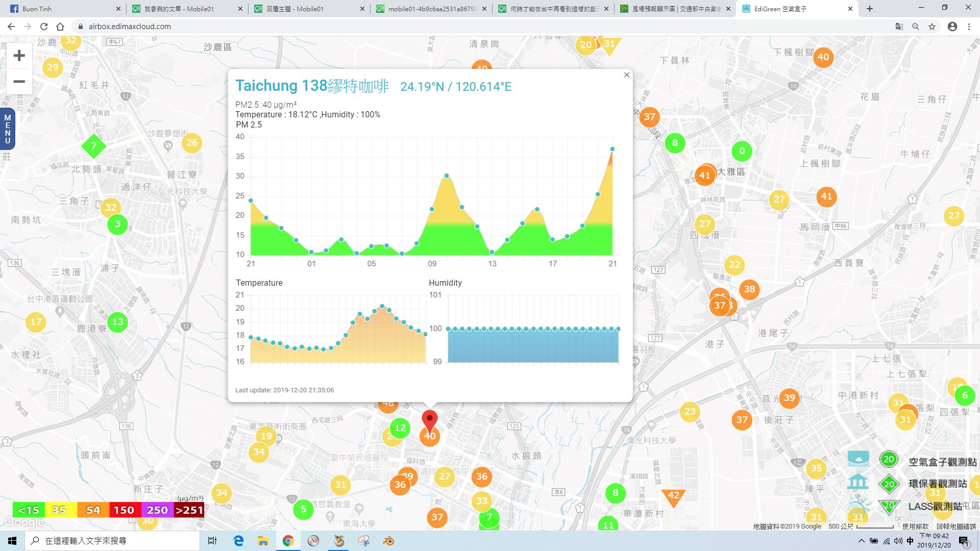Select green station marker showing 0
The width and height of the screenshot is (980, 551).
click(742, 151)
